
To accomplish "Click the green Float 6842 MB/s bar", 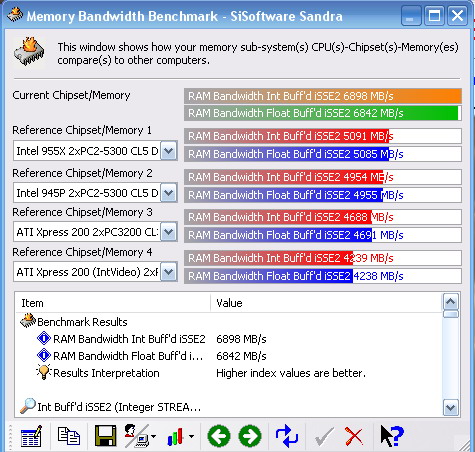I will 323,113.
